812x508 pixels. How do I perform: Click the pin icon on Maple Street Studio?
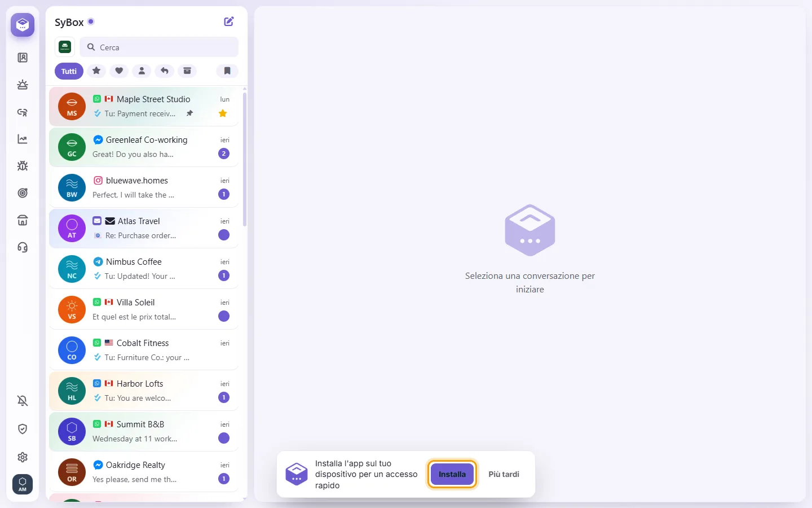pyautogui.click(x=190, y=113)
